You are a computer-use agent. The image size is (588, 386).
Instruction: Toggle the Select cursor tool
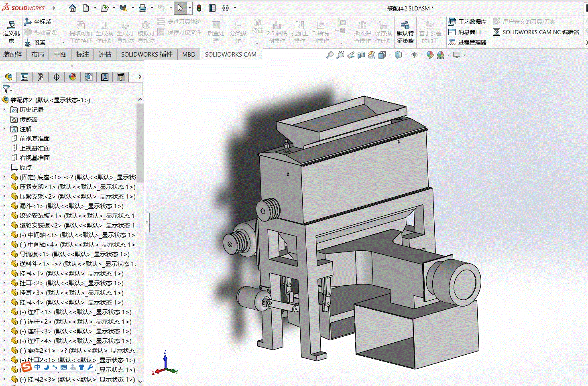180,8
